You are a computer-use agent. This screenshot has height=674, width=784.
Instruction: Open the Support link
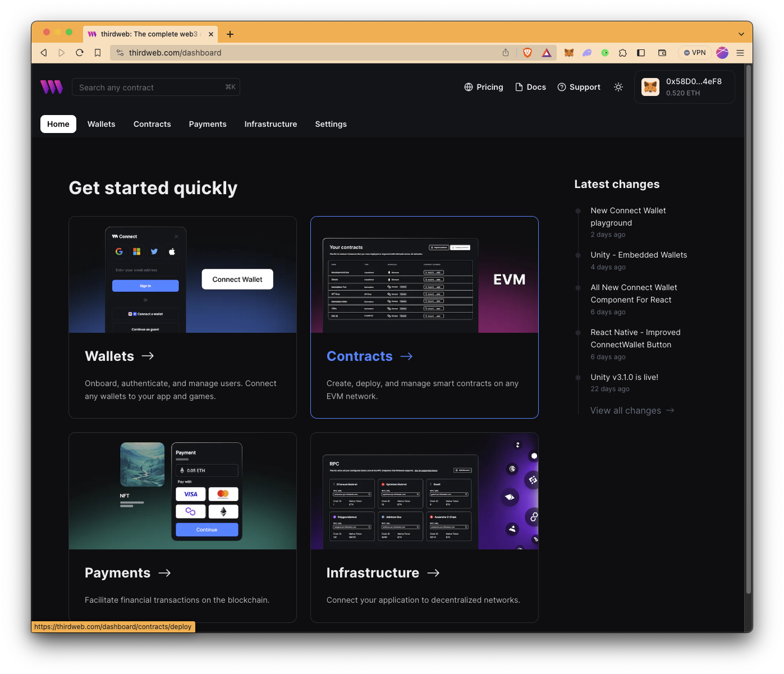(579, 87)
